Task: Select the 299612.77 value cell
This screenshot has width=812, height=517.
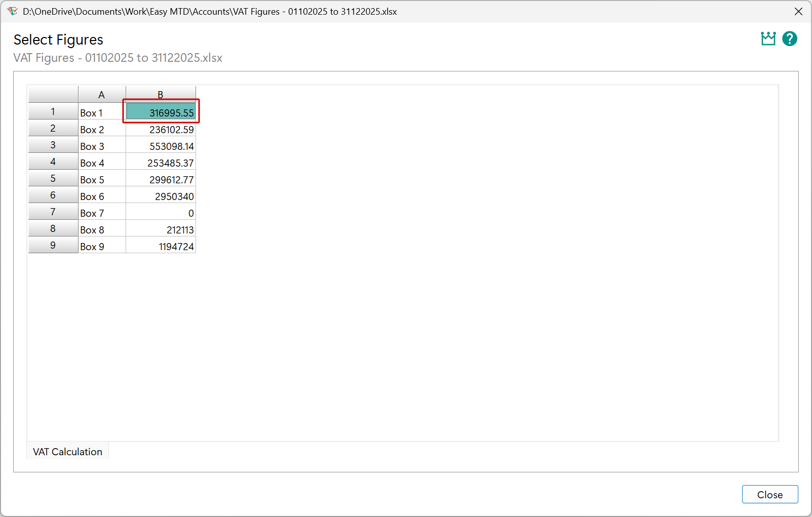Action: (x=161, y=180)
